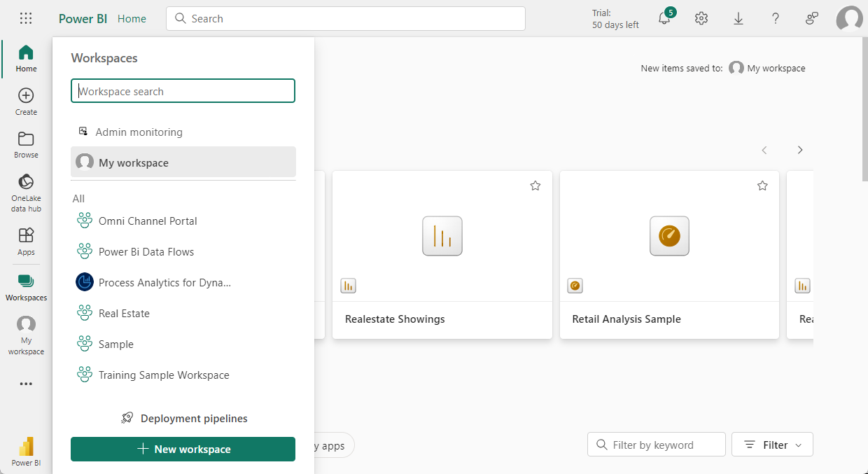
Task: Open OneLake data hub
Action: pyautogui.click(x=26, y=193)
